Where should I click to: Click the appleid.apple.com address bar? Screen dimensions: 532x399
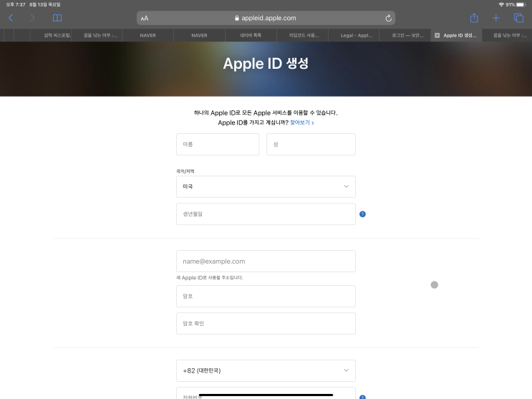tap(266, 18)
